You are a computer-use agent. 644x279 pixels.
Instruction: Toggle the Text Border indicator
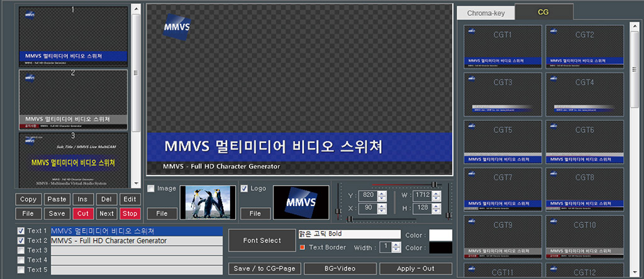tap(303, 247)
